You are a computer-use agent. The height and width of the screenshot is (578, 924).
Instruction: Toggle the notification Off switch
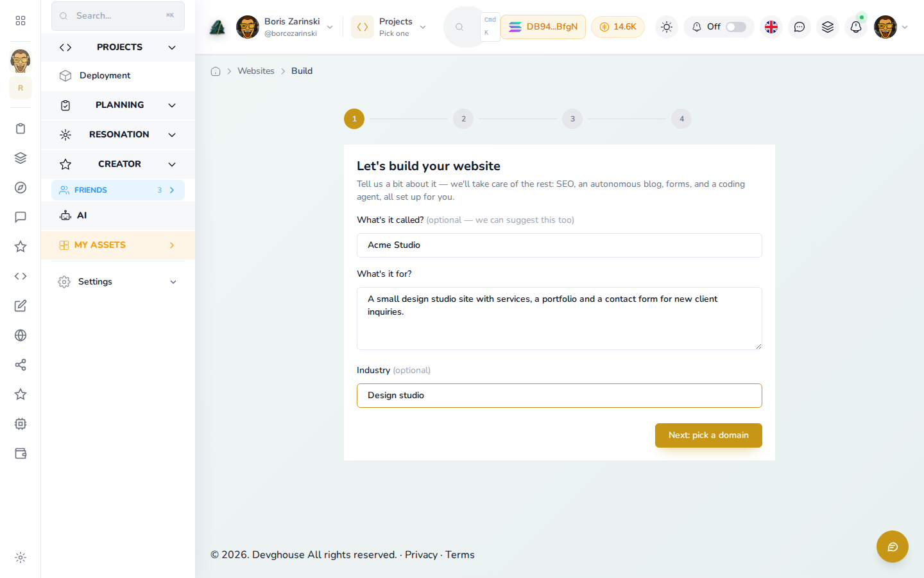(x=736, y=27)
